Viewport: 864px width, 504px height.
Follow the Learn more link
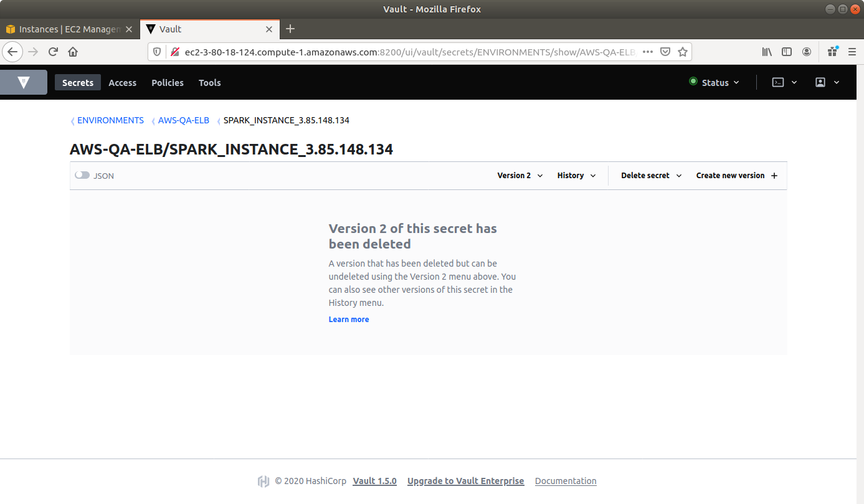pyautogui.click(x=349, y=320)
